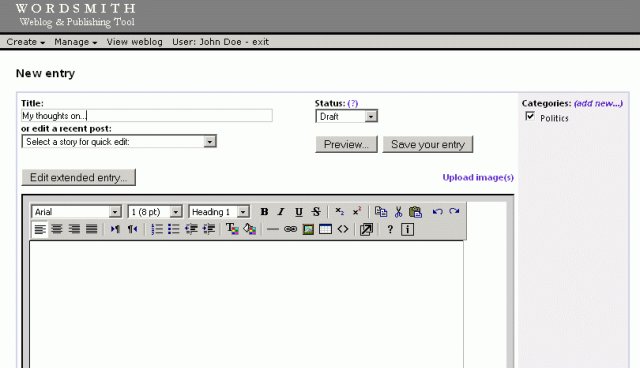Open editor help question mark
The image size is (640, 368).
(390, 229)
